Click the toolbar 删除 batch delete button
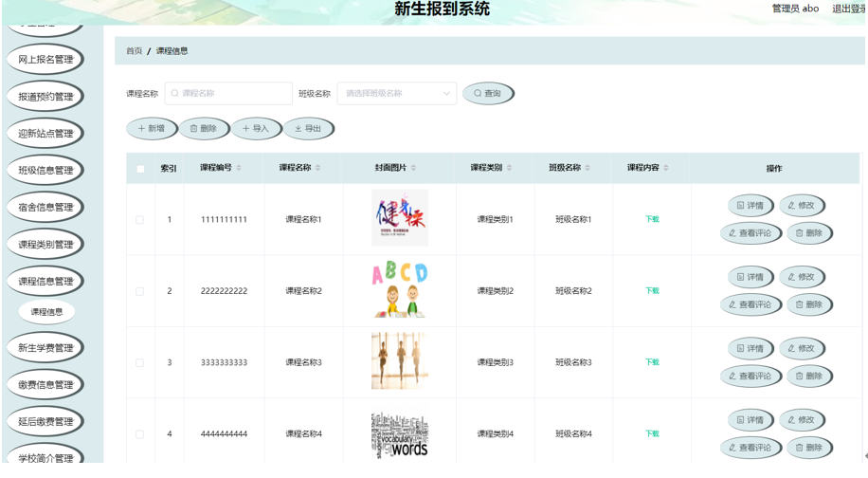This screenshot has width=868, height=478. (204, 128)
